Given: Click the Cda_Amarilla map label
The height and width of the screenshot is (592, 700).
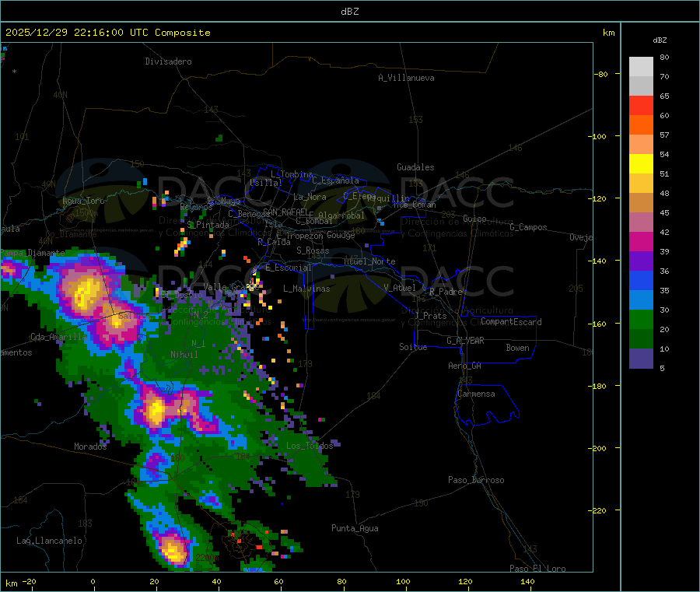Looking at the screenshot, I should tap(58, 337).
